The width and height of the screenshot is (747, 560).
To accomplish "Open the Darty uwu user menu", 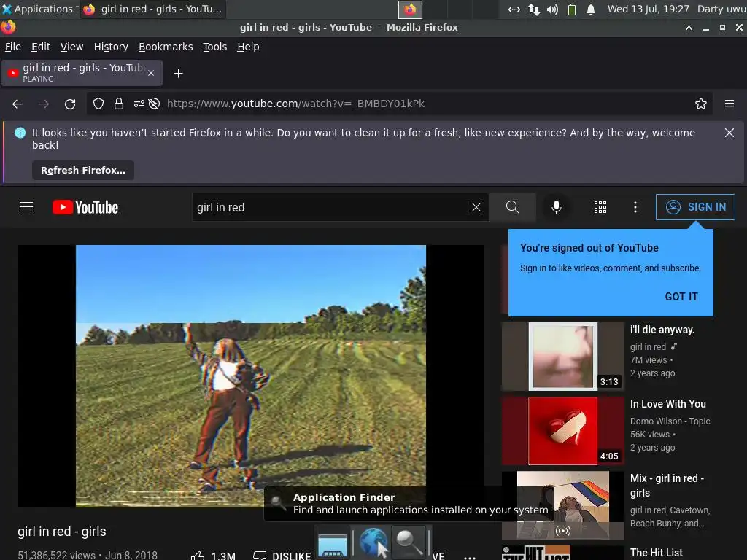I will (721, 9).
